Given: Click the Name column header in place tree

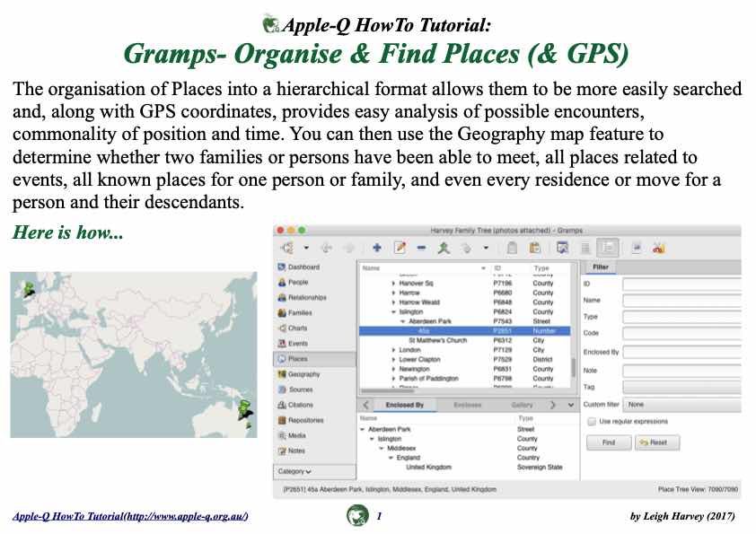Looking at the screenshot, I should pos(423,268).
